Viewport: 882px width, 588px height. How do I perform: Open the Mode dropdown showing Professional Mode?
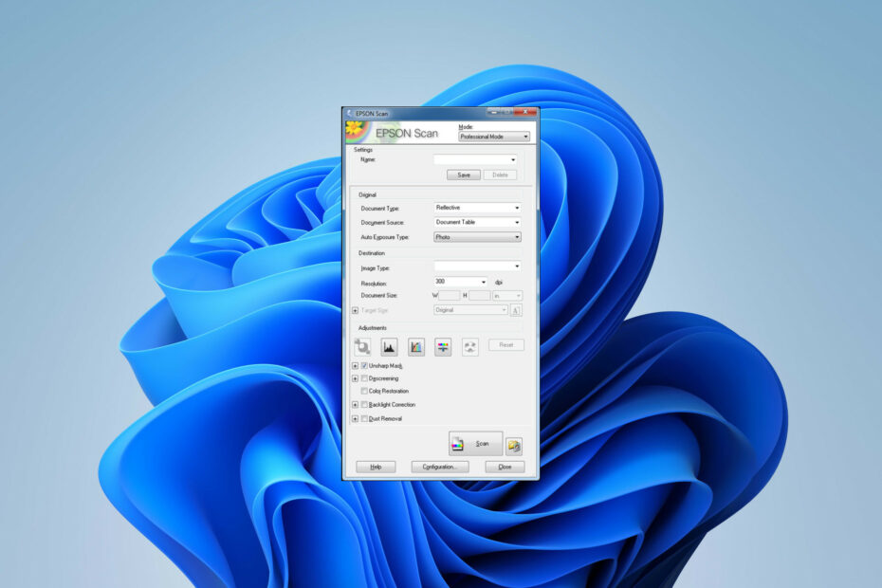coord(494,137)
